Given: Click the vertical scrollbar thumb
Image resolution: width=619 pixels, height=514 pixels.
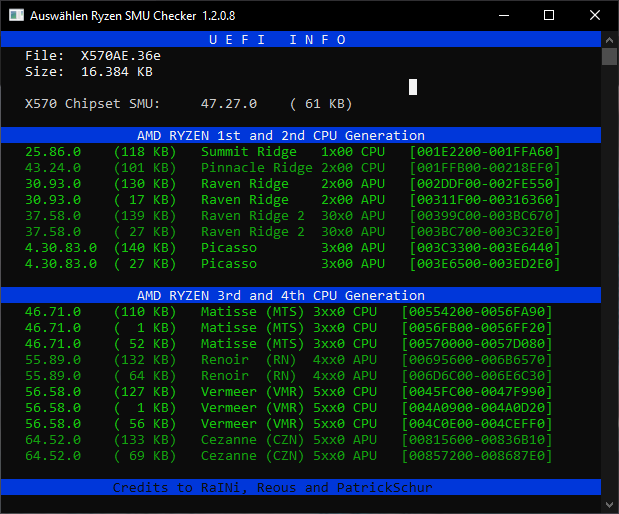Looking at the screenshot, I should coord(609,56).
